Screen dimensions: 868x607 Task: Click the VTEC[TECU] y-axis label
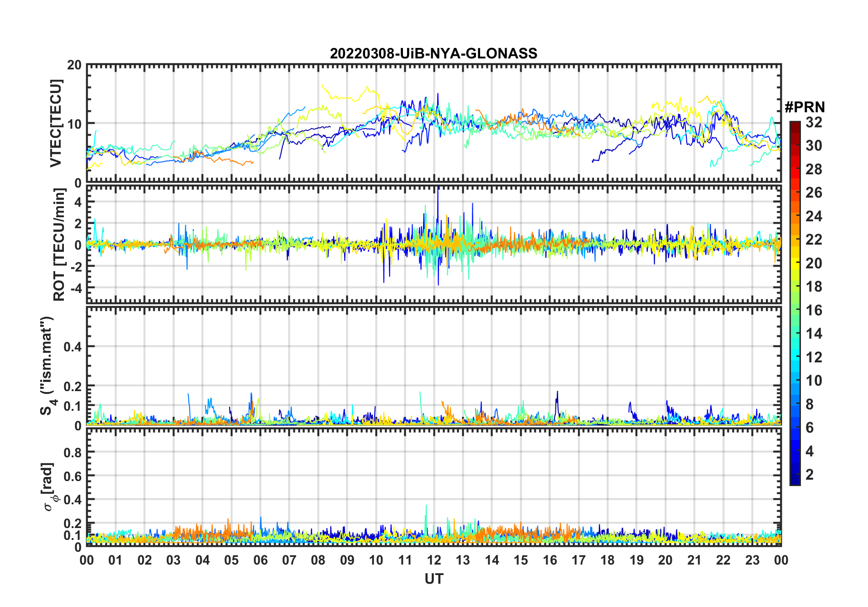click(x=56, y=123)
